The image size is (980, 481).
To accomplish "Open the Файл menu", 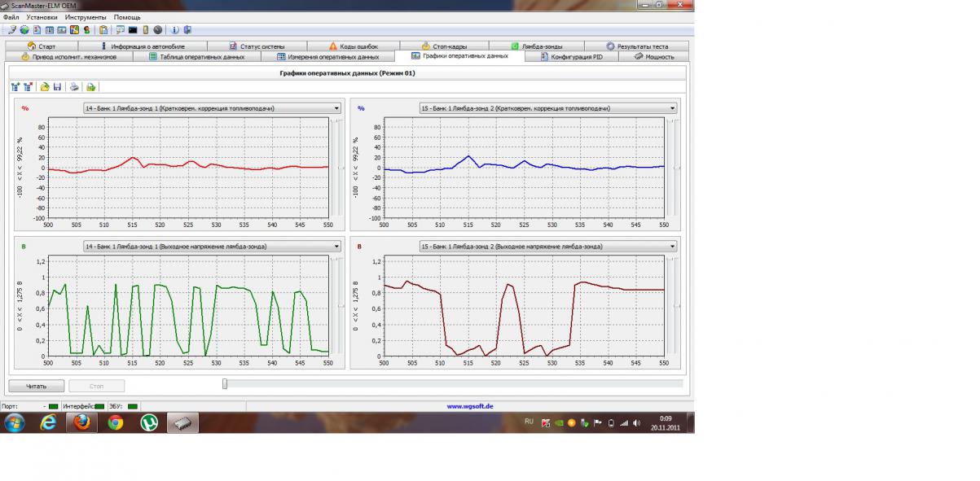I will coord(11,17).
